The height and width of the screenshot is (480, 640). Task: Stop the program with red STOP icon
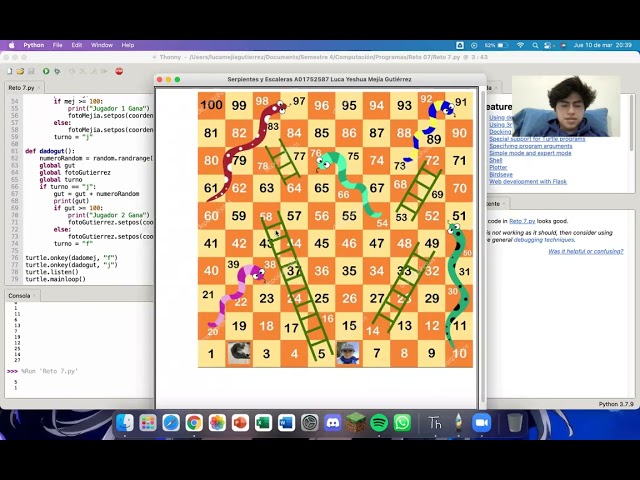pyautogui.click(x=119, y=71)
